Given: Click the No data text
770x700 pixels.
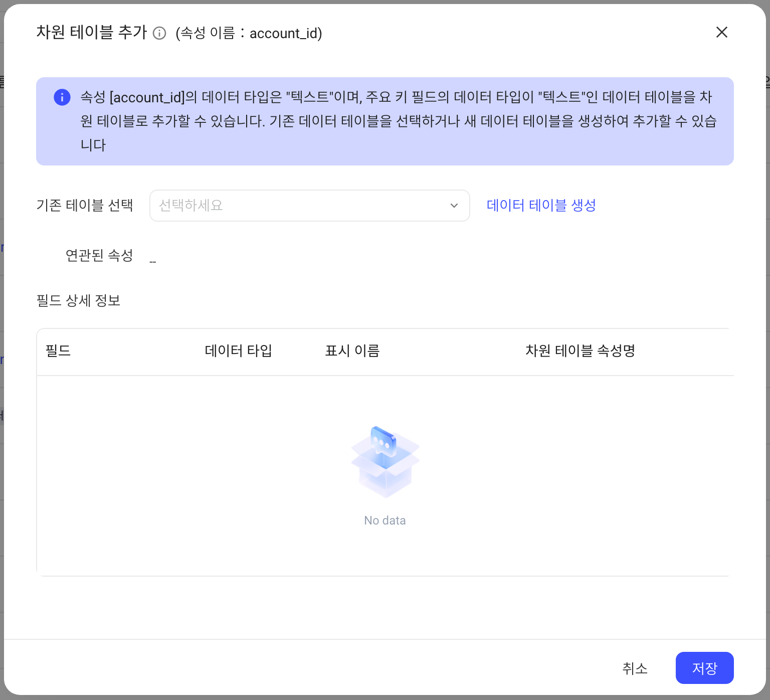Looking at the screenshot, I should [385, 520].
